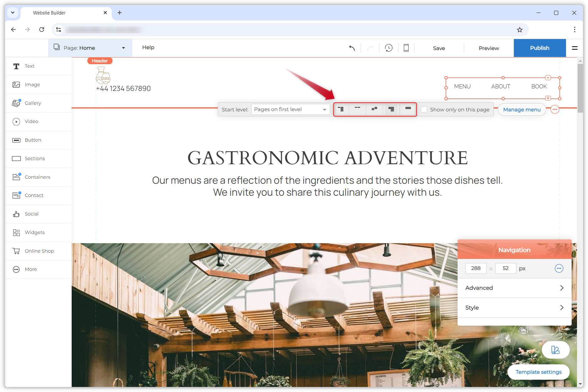
Task: Open the Image element panel
Action: (32, 84)
